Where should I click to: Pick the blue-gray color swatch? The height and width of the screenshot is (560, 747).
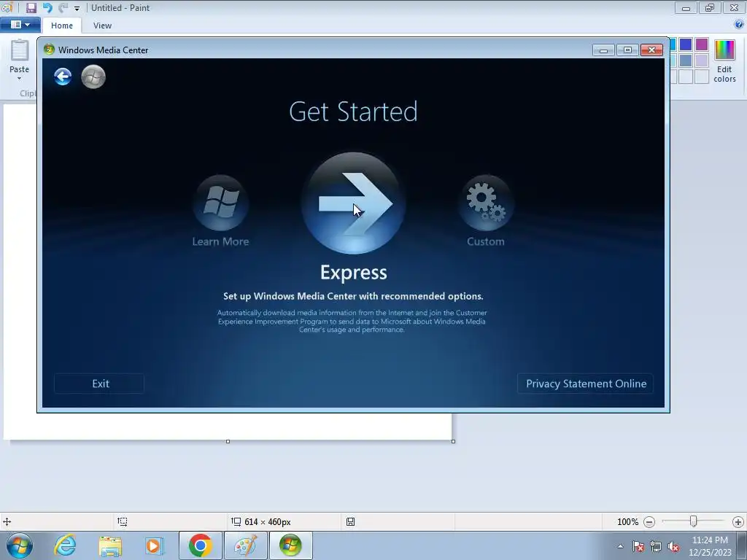click(x=686, y=61)
